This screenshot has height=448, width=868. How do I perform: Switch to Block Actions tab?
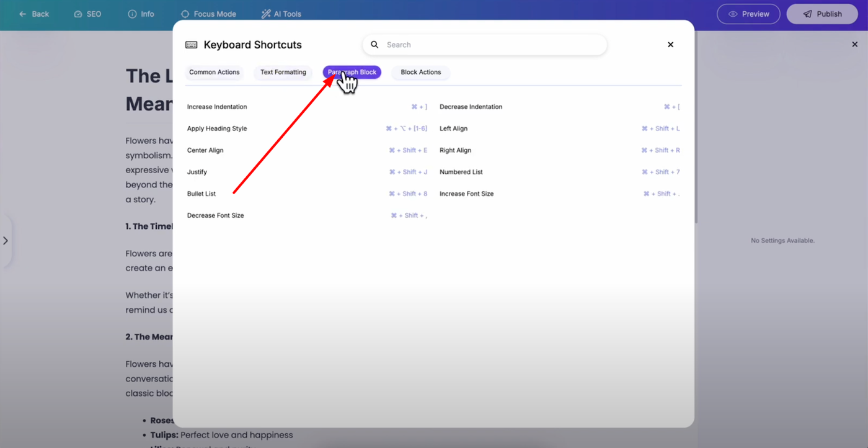click(420, 72)
